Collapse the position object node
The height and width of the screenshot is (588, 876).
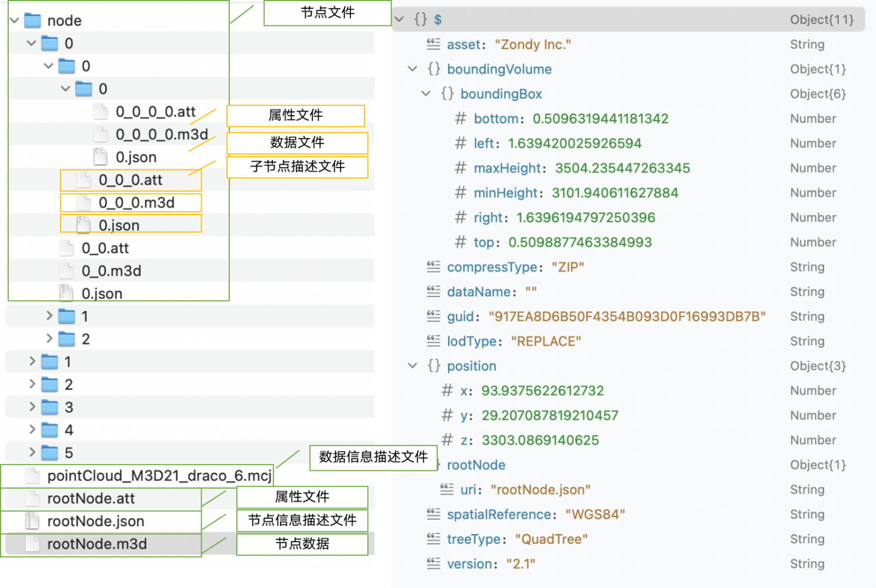click(413, 366)
